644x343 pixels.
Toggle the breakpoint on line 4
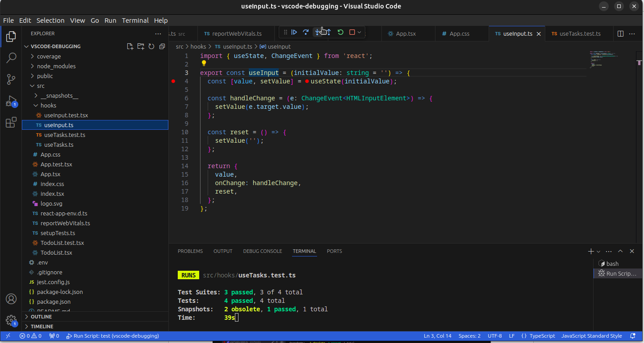[173, 81]
